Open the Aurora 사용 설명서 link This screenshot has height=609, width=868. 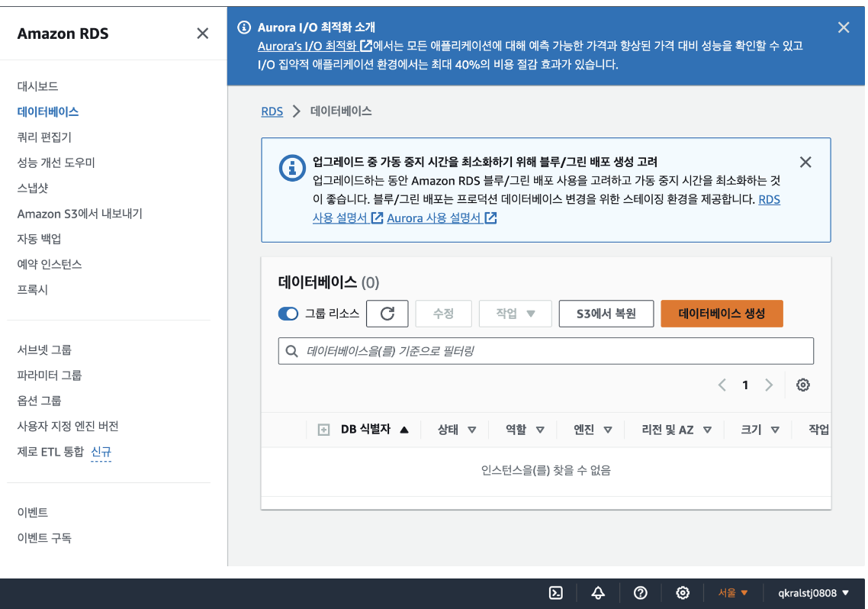(x=442, y=218)
